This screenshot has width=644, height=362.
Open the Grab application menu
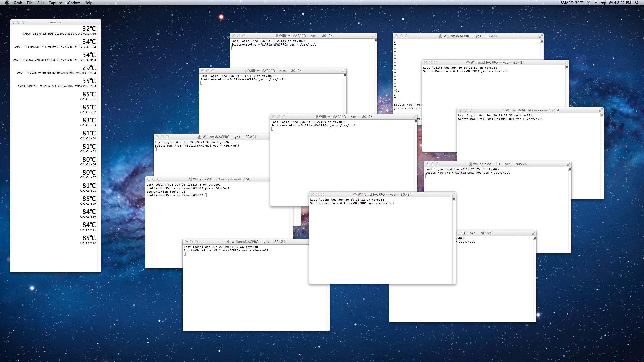18,3
